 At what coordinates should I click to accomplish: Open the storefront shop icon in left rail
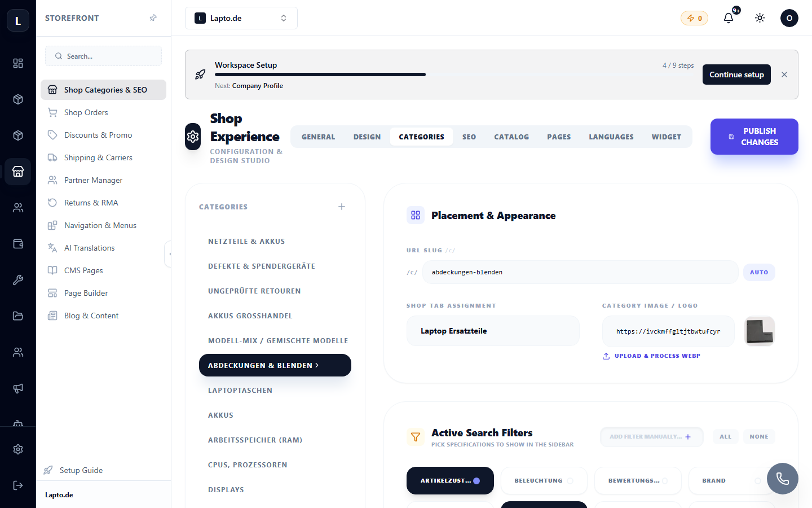pos(18,172)
